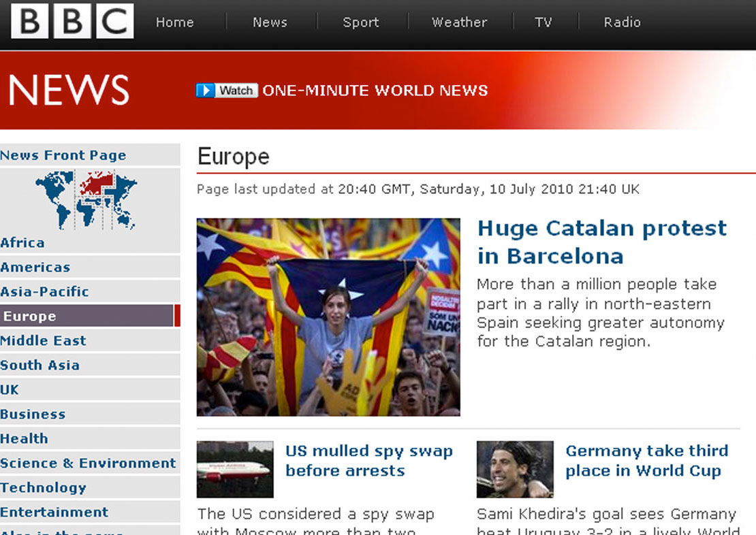The image size is (756, 535).
Task: Click the BBC logo
Action: pyautogui.click(x=72, y=21)
